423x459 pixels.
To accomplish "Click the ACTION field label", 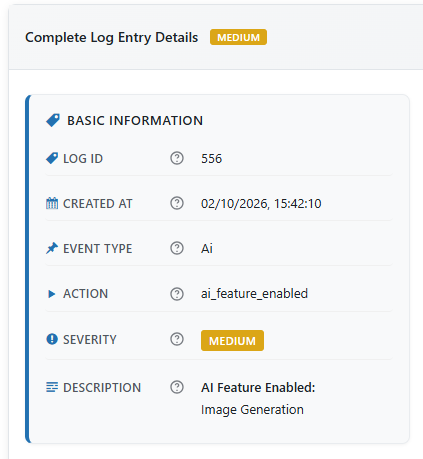I will coord(86,294).
